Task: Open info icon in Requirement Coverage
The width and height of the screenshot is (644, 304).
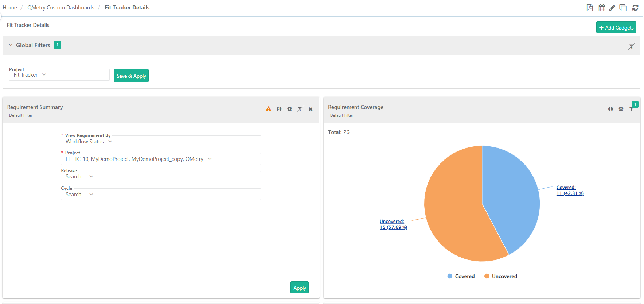Action: pos(610,109)
